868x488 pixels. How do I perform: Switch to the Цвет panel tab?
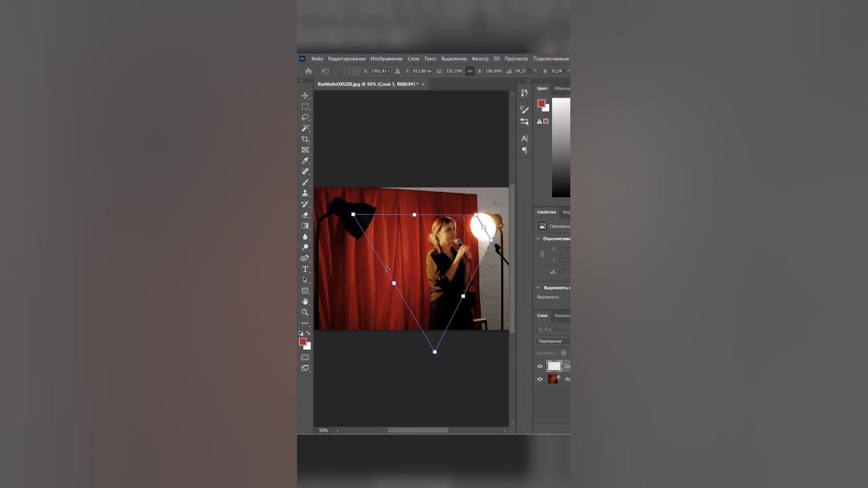pos(542,89)
